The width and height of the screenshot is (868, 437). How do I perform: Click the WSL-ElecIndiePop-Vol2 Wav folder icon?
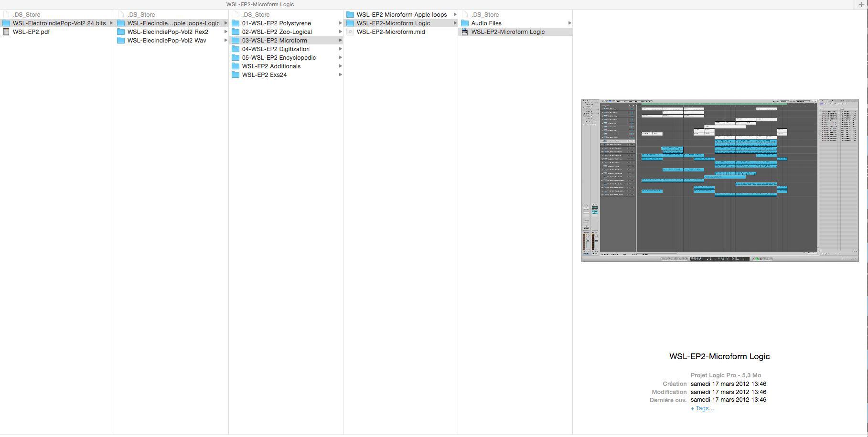[121, 40]
